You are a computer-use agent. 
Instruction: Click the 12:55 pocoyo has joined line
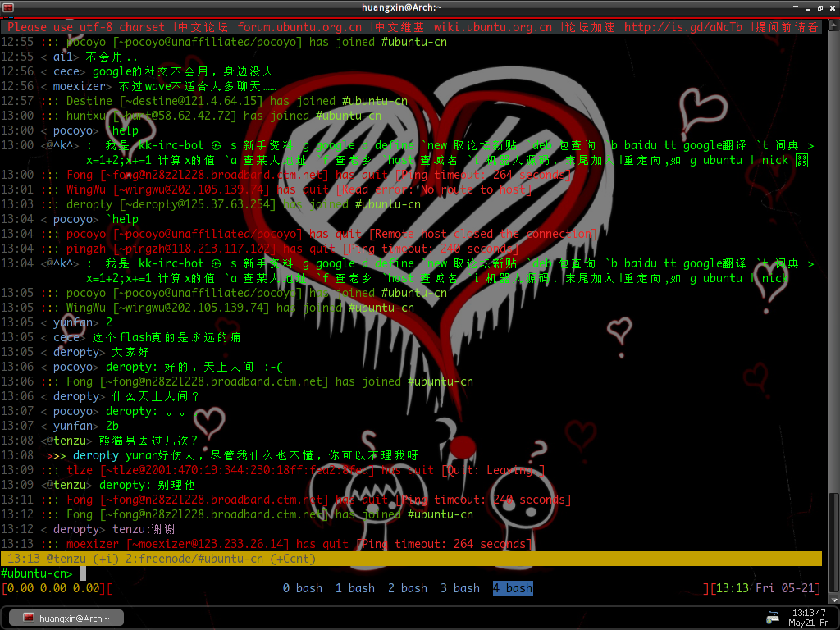point(224,42)
